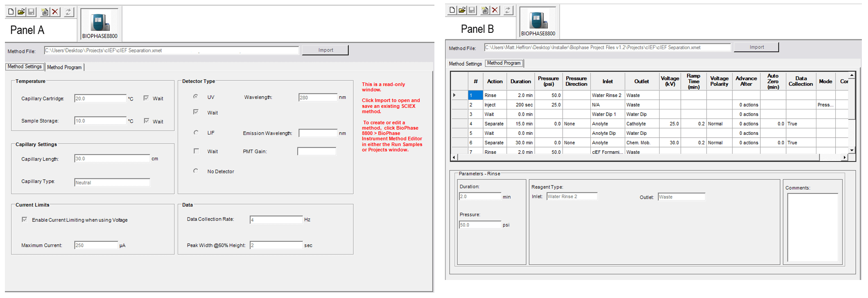Select BIOPHASE8800 instrument icon in Panel B
Viewport: 868px width, 298px height.
tap(538, 22)
